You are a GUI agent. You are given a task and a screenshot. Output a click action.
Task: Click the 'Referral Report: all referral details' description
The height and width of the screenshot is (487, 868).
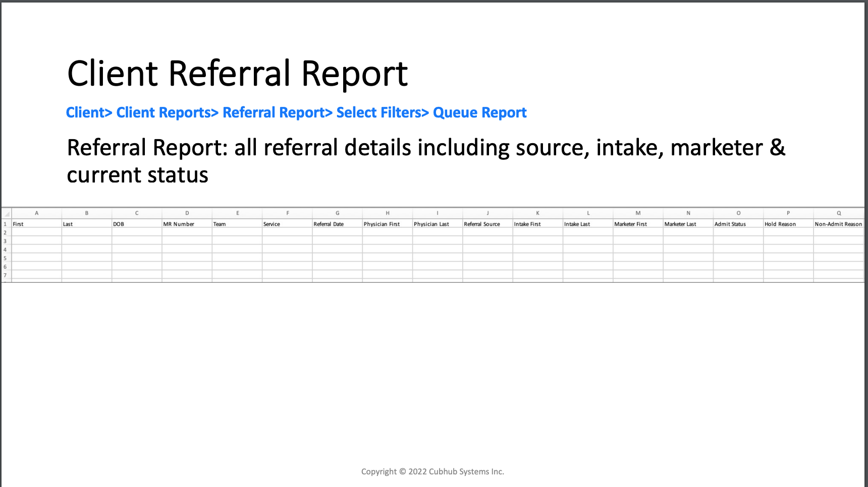click(426, 161)
